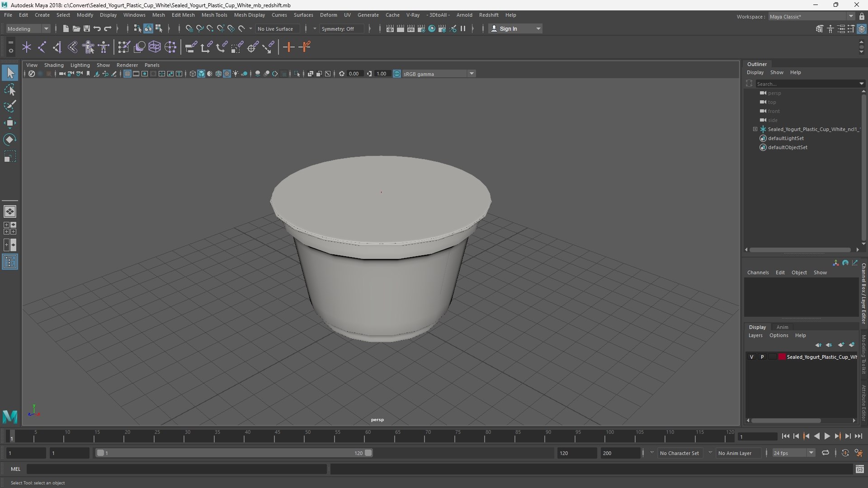868x488 pixels.
Task: Switch to single perspective view layout
Action: (x=10, y=211)
